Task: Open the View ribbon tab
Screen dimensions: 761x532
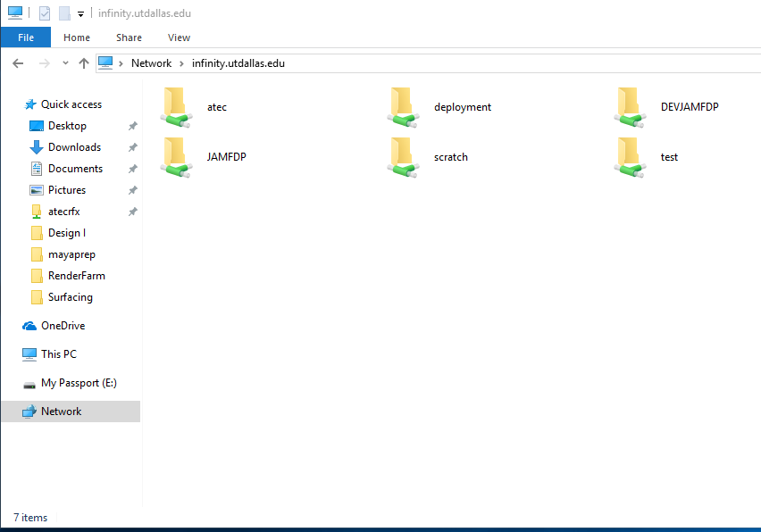Action: [180, 37]
